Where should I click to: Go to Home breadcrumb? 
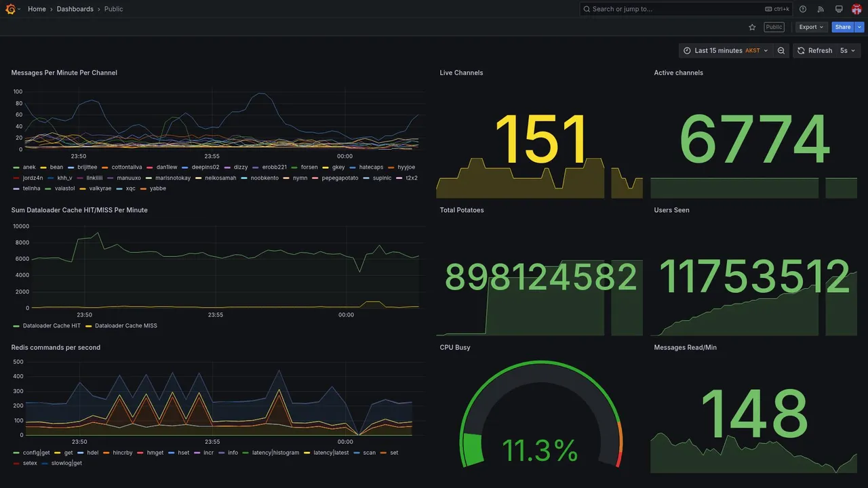[37, 9]
